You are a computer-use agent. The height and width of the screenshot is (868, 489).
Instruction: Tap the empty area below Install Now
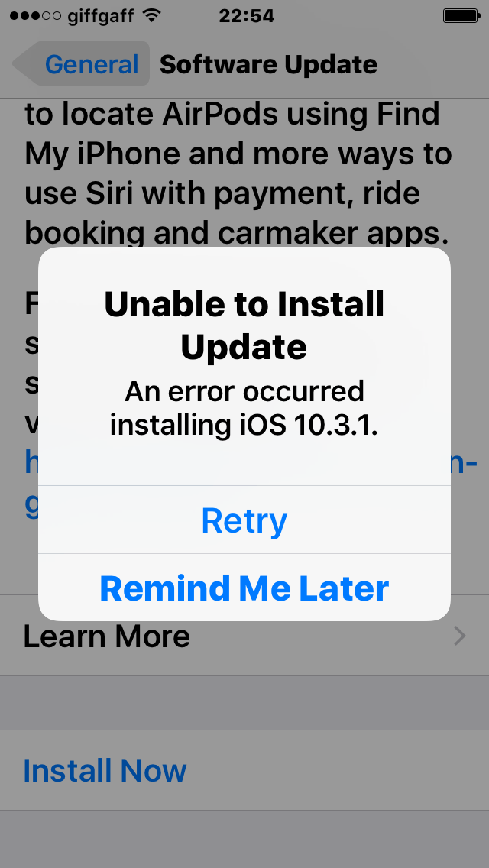point(244,839)
